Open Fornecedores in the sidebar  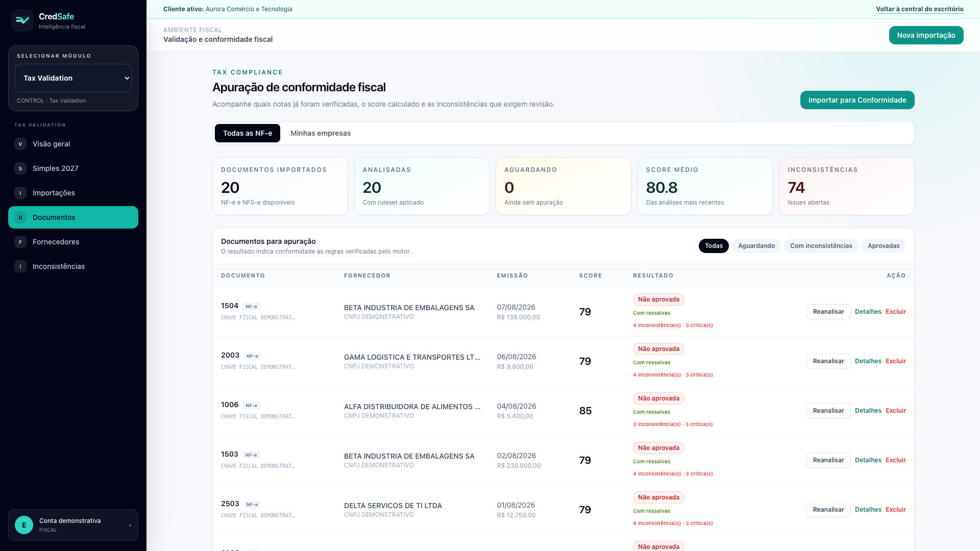click(x=73, y=242)
